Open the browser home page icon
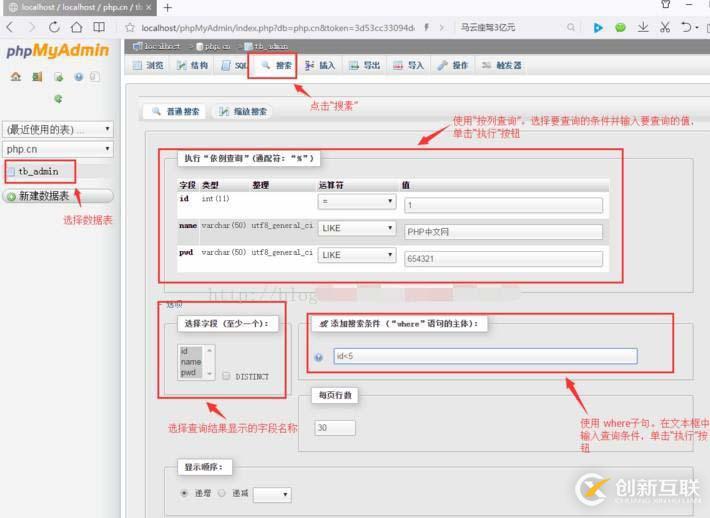This screenshot has width=710, height=518. [77, 27]
